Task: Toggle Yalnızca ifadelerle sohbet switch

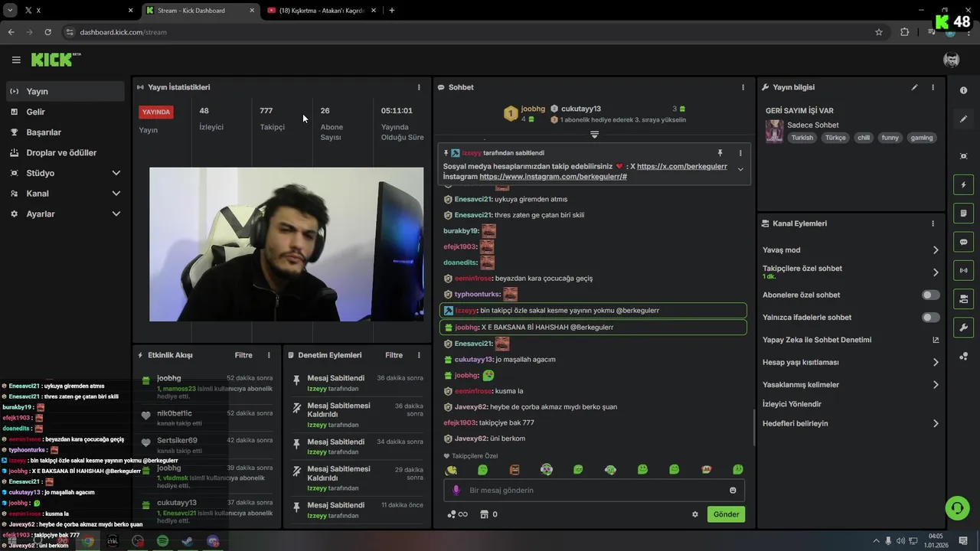Action: pos(930,317)
